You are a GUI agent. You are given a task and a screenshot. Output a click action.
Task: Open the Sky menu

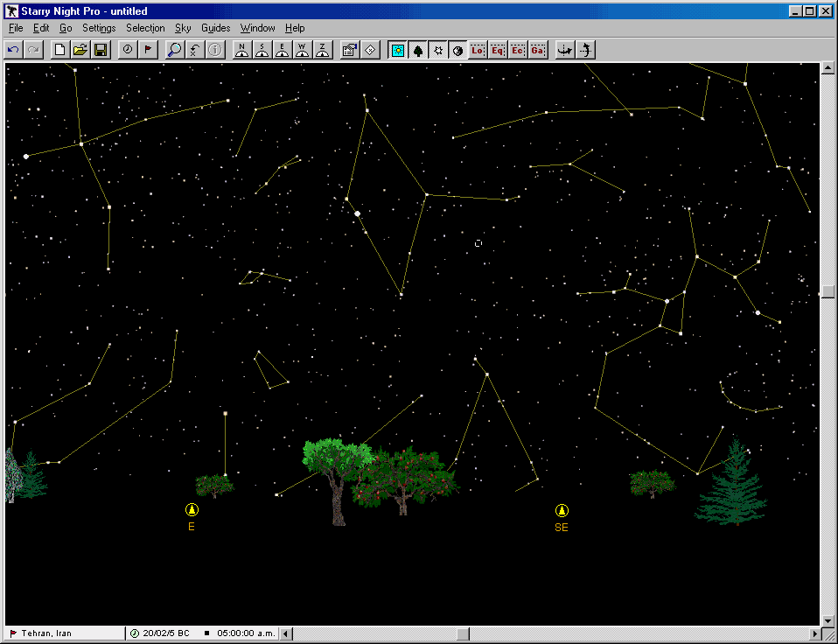tap(183, 28)
